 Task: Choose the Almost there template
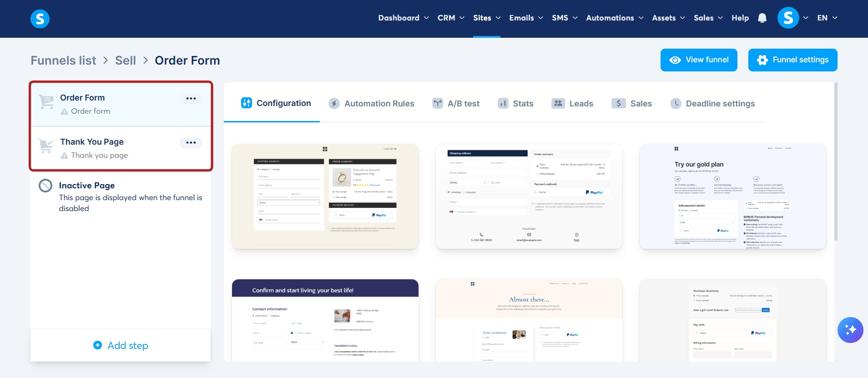(x=529, y=321)
